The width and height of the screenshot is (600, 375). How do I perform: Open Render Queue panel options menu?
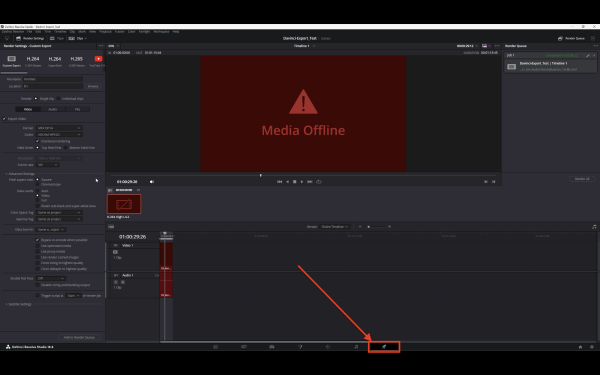(x=595, y=46)
